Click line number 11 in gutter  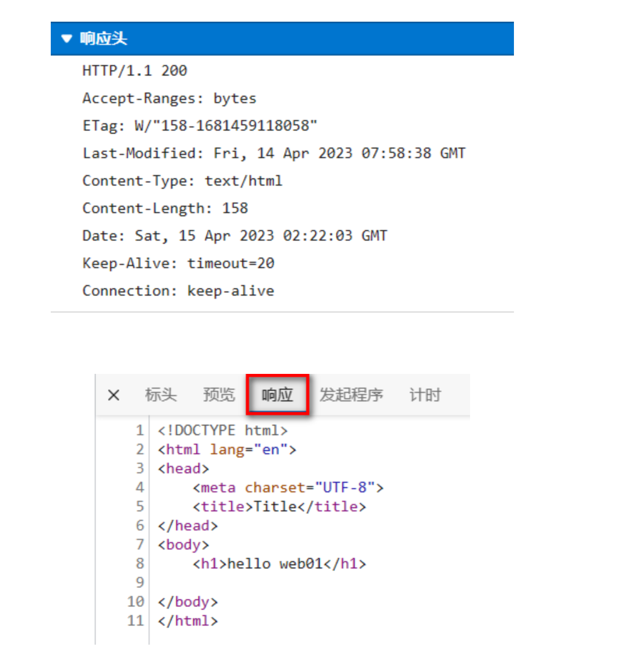[135, 621]
